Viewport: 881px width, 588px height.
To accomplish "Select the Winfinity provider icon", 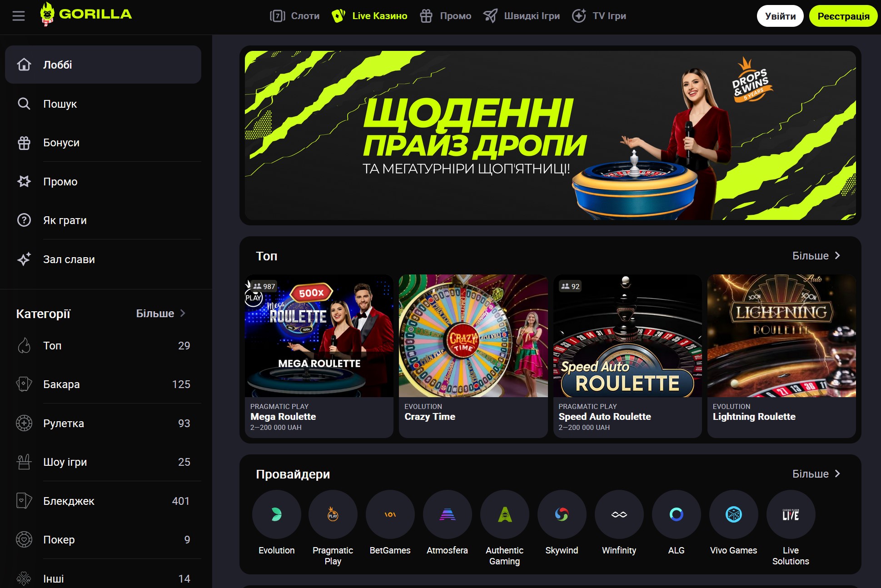I will coord(619,514).
